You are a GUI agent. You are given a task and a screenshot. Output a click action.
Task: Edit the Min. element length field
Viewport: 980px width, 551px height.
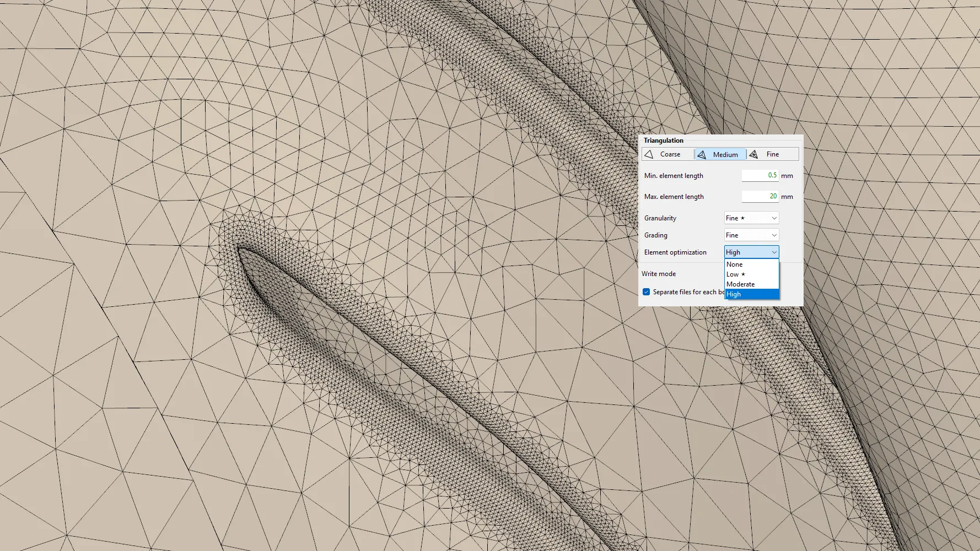760,175
